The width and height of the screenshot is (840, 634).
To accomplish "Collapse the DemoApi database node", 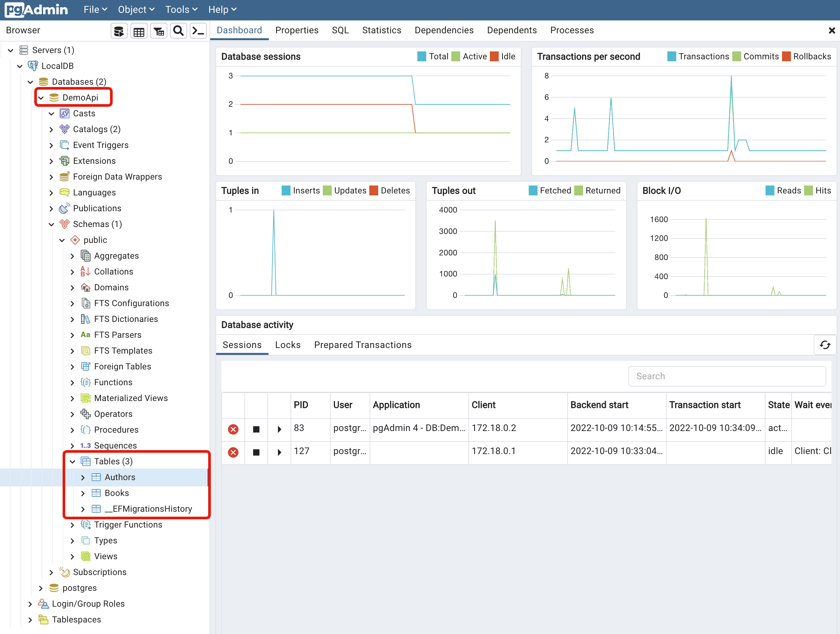I will tap(41, 98).
